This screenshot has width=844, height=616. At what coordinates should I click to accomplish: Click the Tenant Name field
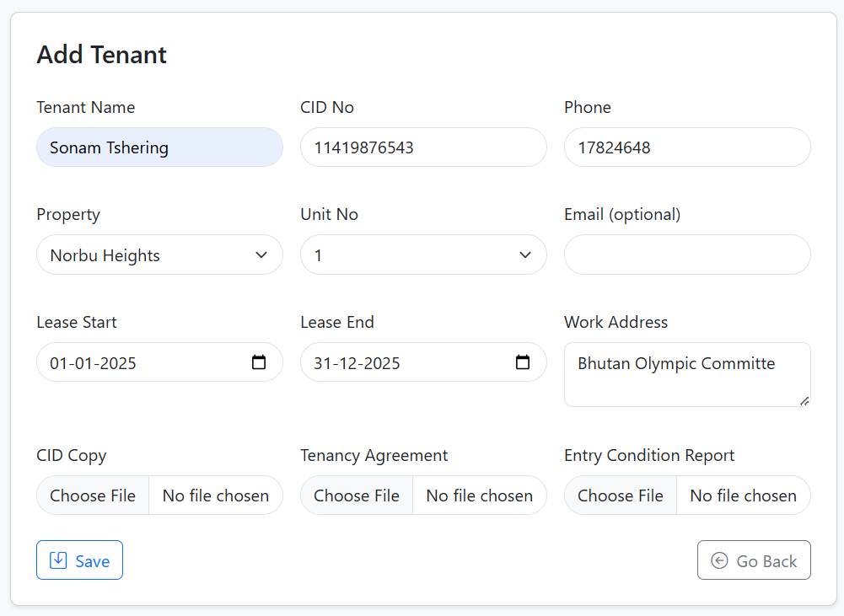pos(159,147)
